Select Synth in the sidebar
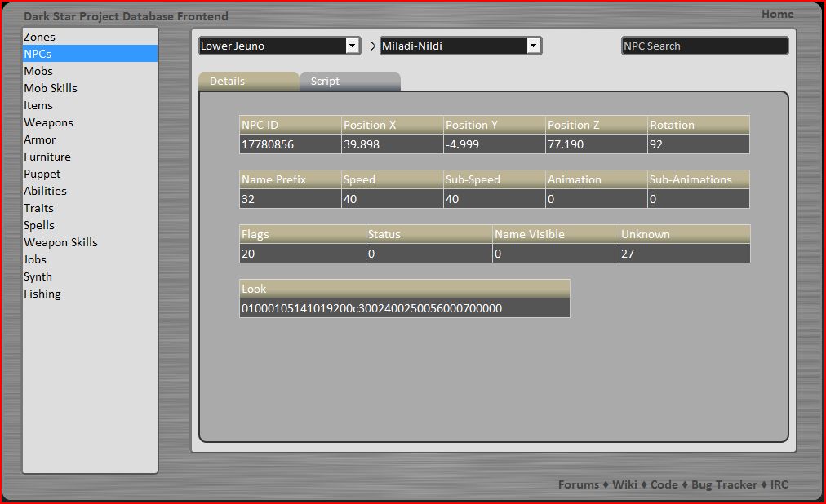Screen dimensions: 826x504 [38, 276]
